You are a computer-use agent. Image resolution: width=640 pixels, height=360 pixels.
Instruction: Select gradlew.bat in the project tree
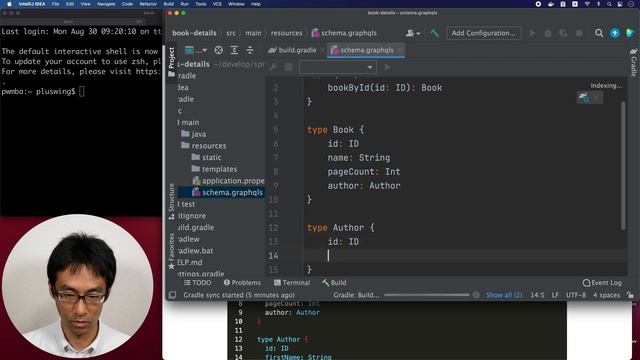195,251
